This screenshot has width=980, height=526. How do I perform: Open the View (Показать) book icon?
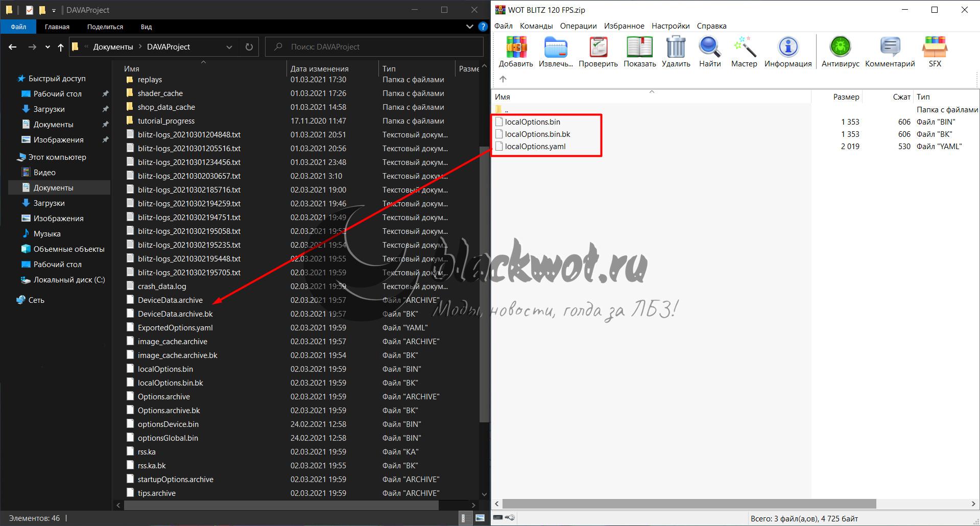639,47
